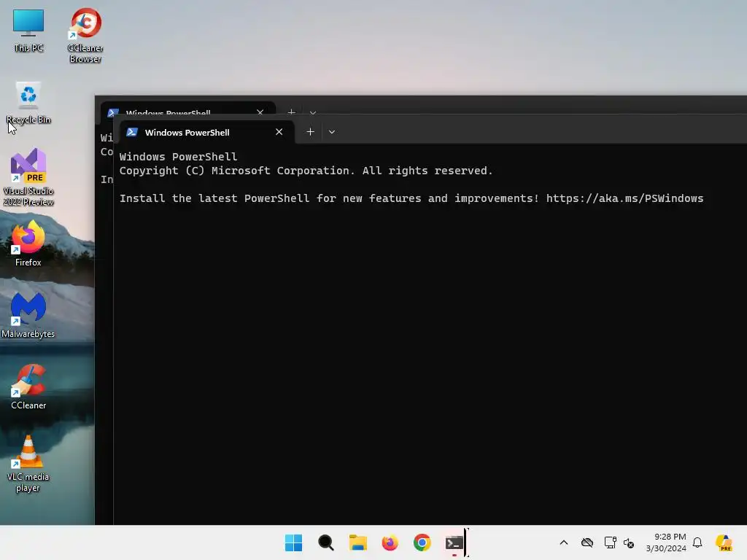This screenshot has width=747, height=560.
Task: Select the Firefox desktop shortcut
Action: coord(28,244)
